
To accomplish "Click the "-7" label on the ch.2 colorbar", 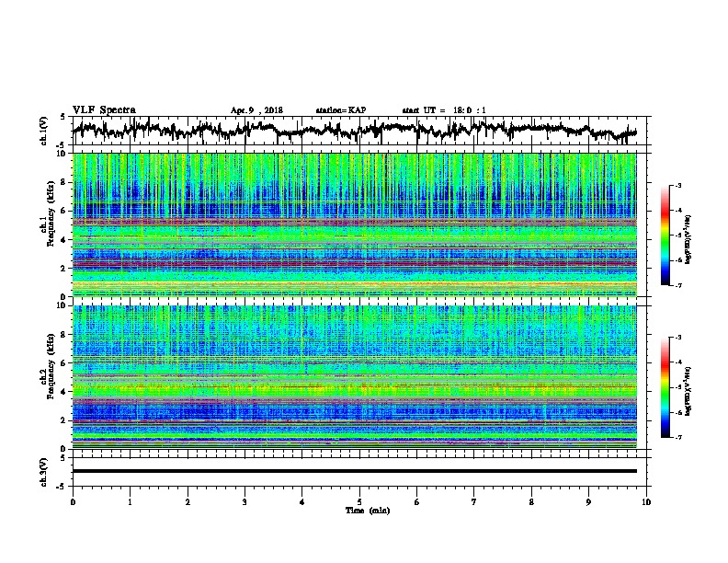I will (677, 438).
